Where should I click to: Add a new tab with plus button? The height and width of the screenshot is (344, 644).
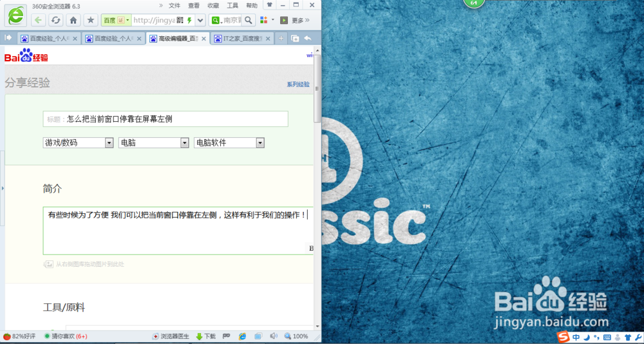(x=281, y=38)
